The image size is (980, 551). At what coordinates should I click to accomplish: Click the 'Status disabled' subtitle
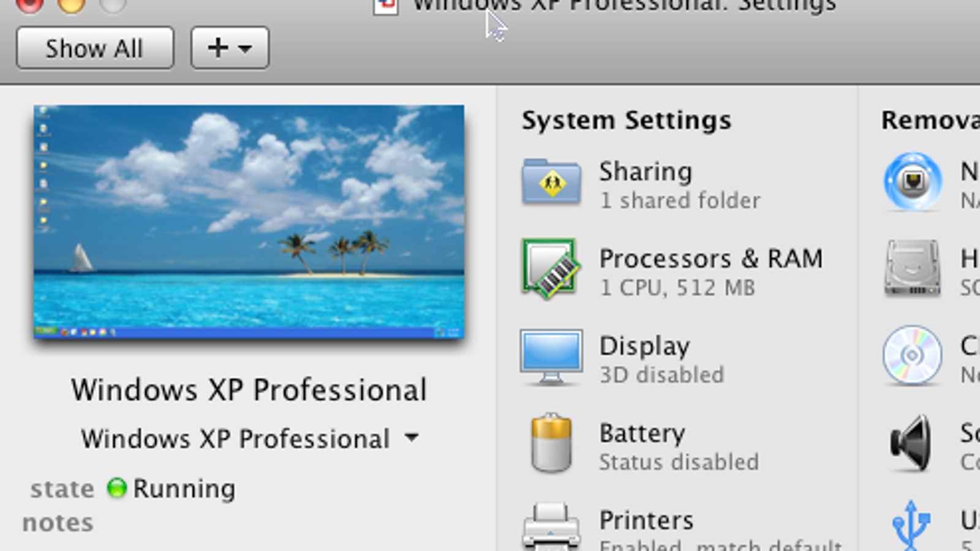[x=679, y=462]
